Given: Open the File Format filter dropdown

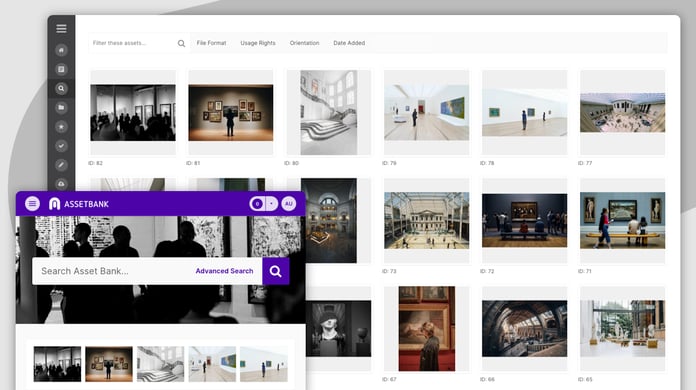Looking at the screenshot, I should pos(211,43).
